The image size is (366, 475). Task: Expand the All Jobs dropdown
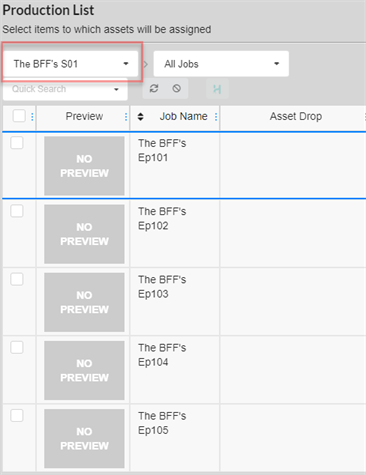(x=221, y=64)
